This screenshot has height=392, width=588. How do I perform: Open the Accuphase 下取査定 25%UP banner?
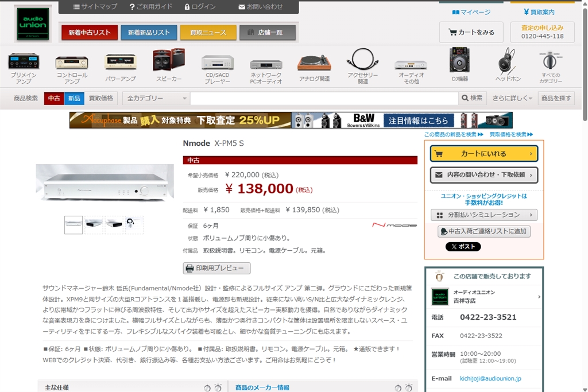180,121
